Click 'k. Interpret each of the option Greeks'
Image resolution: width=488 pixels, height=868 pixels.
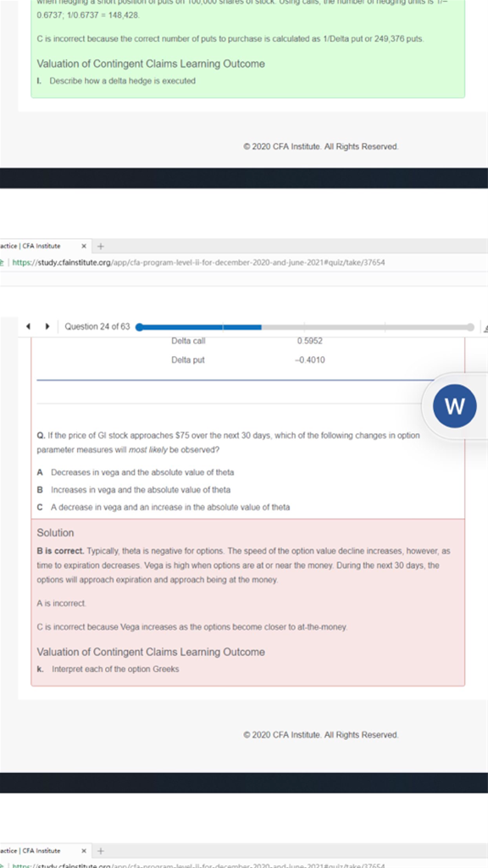108,669
